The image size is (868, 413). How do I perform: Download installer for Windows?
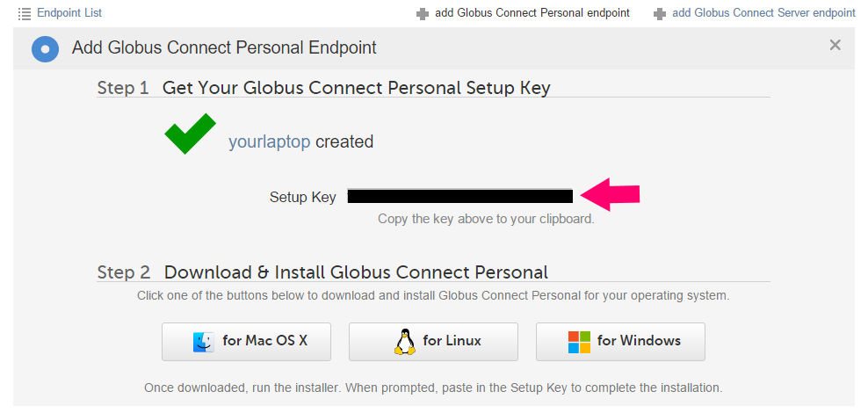coord(620,342)
